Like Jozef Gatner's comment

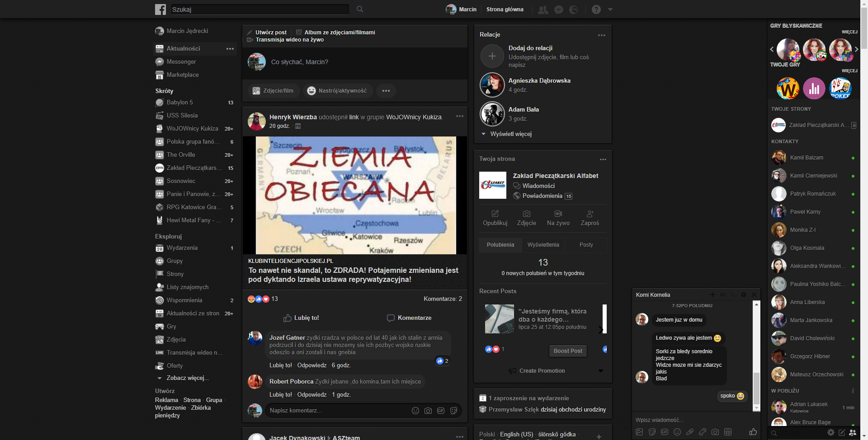[280, 365]
